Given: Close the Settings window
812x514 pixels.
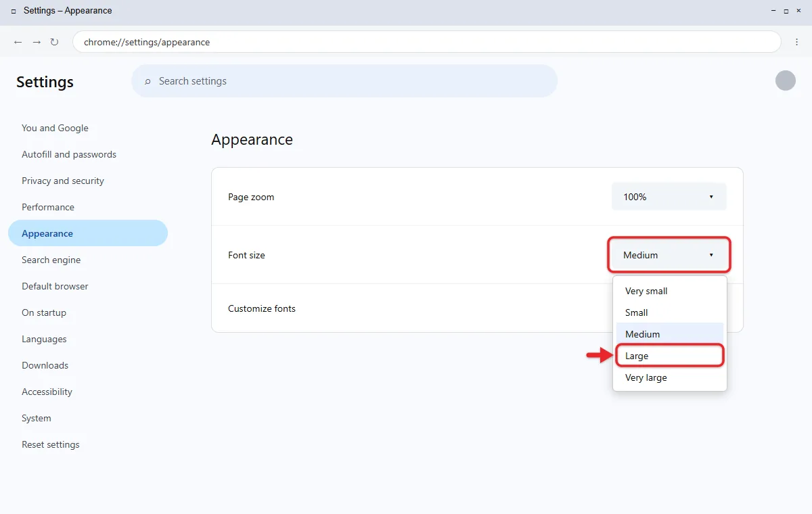Looking at the screenshot, I should click(x=798, y=11).
